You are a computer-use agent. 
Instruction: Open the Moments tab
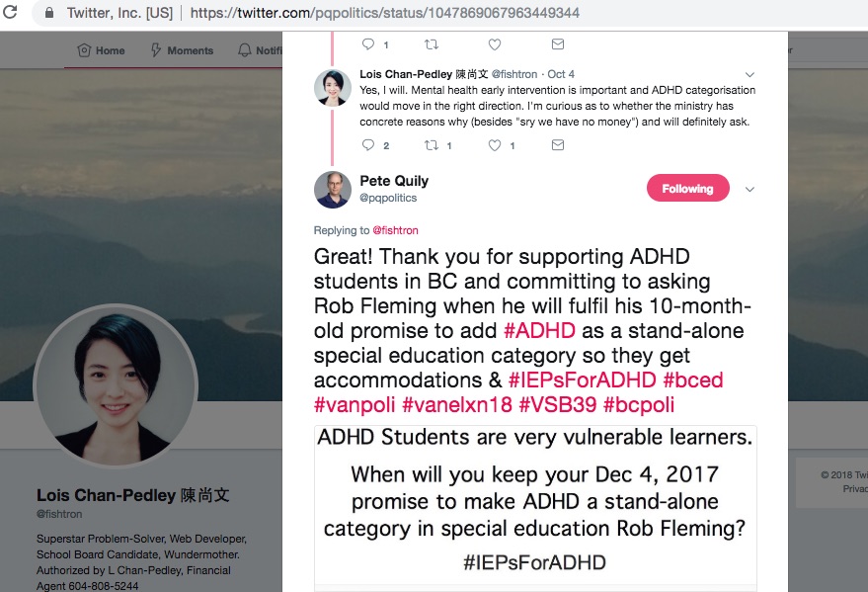[182, 50]
